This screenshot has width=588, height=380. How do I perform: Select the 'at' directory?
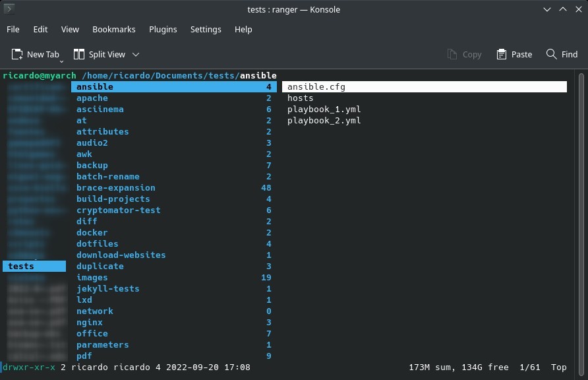174,121
